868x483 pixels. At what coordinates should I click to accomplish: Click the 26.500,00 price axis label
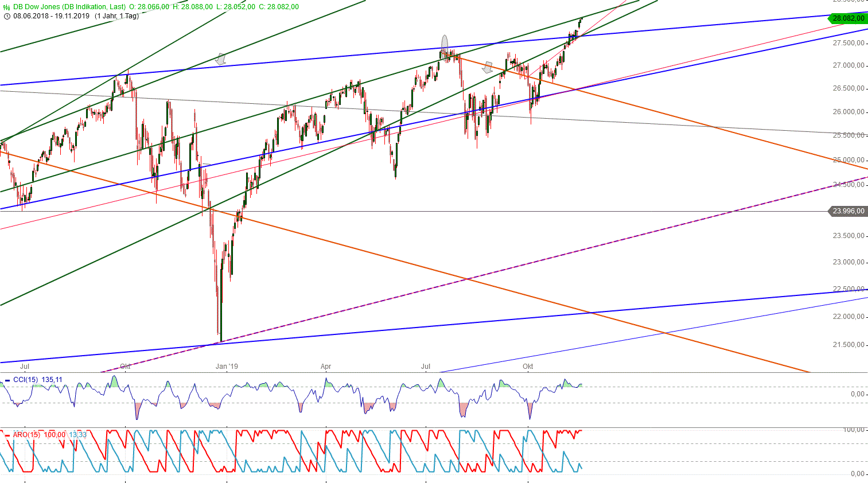coord(848,88)
